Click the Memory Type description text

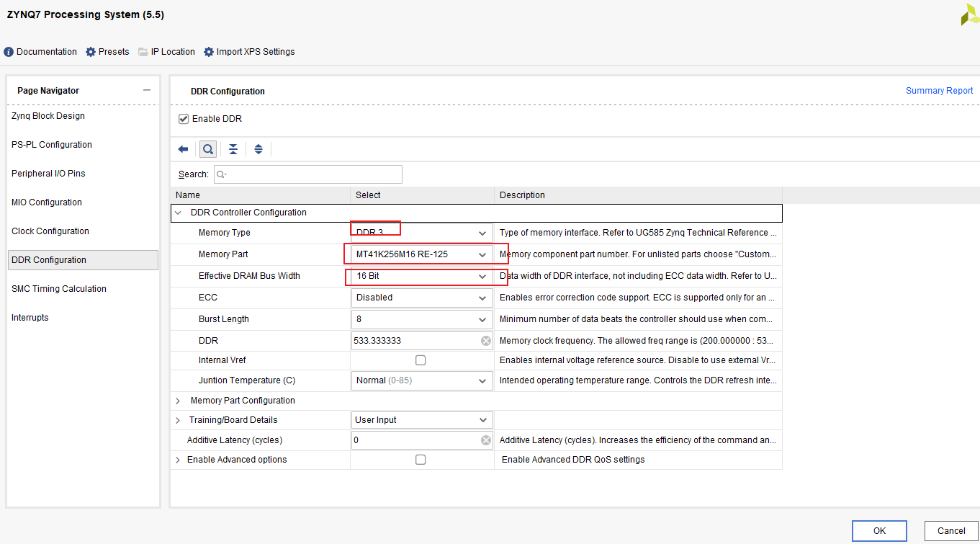639,233
